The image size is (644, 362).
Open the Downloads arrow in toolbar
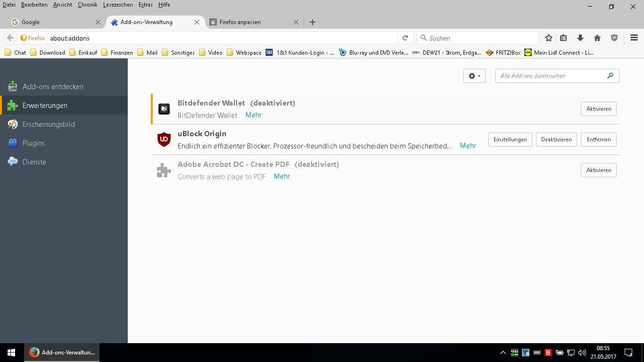[x=580, y=38]
